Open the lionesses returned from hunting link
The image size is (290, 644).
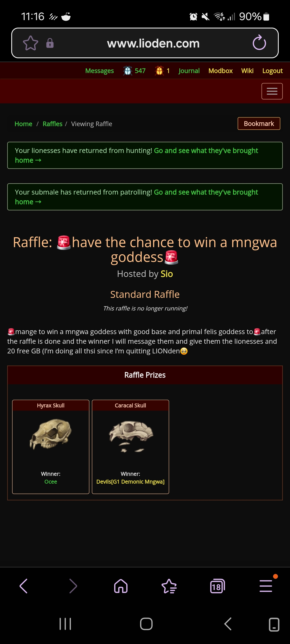click(136, 155)
